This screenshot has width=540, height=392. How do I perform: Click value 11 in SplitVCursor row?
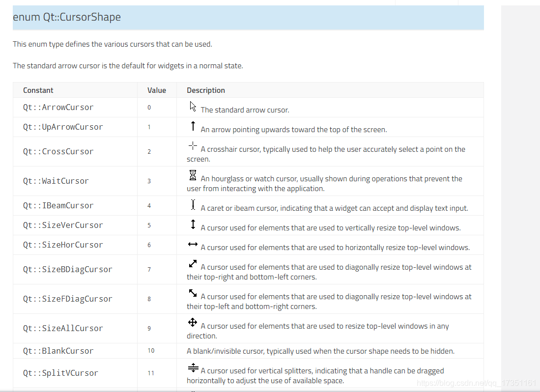coord(151,373)
